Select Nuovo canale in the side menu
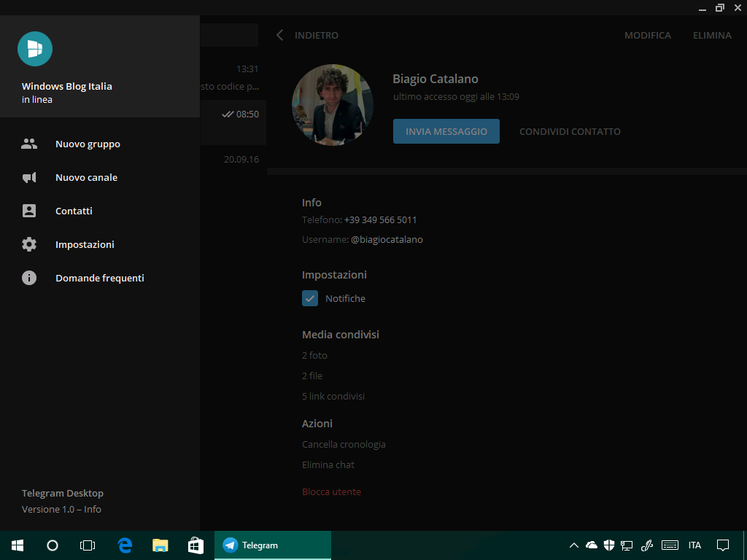747x560 pixels. [100, 178]
